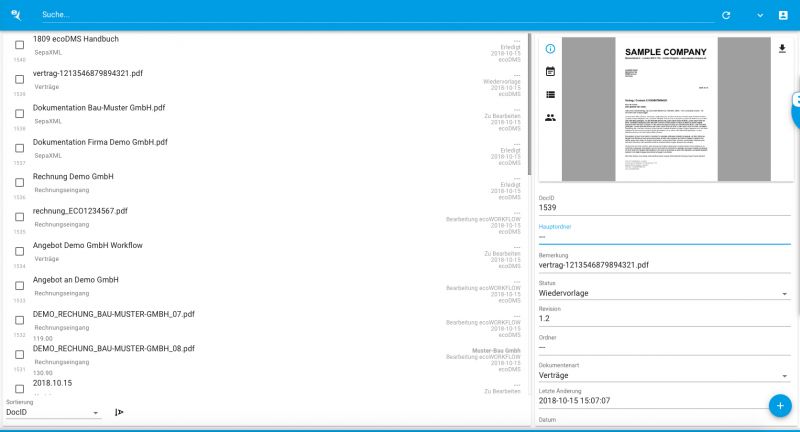Image resolution: width=800 pixels, height=432 pixels.
Task: Download the document via download icon
Action: (x=781, y=48)
